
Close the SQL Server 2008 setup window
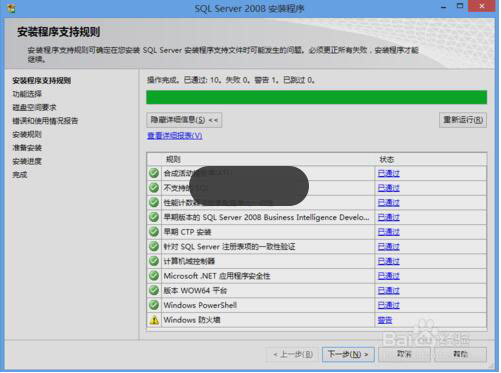pyautogui.click(x=482, y=6)
